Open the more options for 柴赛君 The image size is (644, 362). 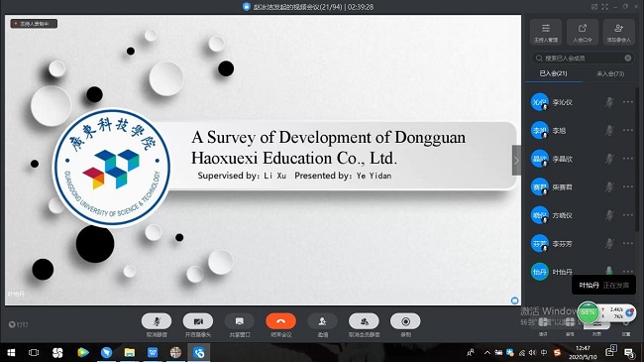click(x=627, y=187)
